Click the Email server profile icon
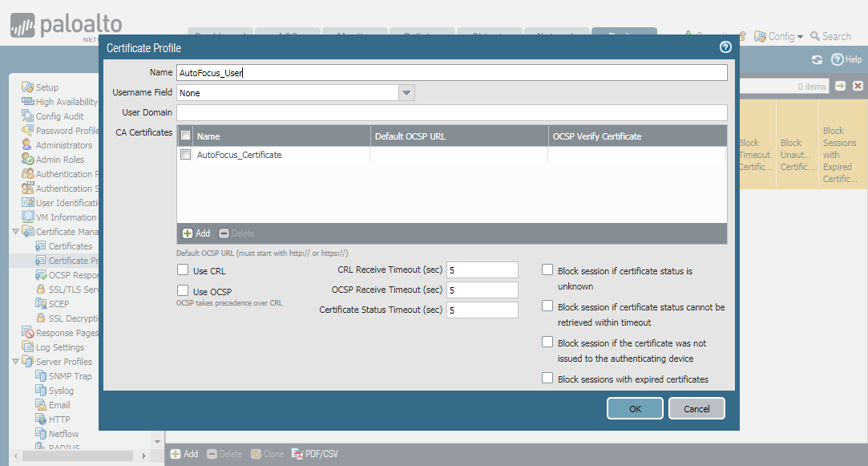This screenshot has height=466, width=868. pyautogui.click(x=40, y=404)
